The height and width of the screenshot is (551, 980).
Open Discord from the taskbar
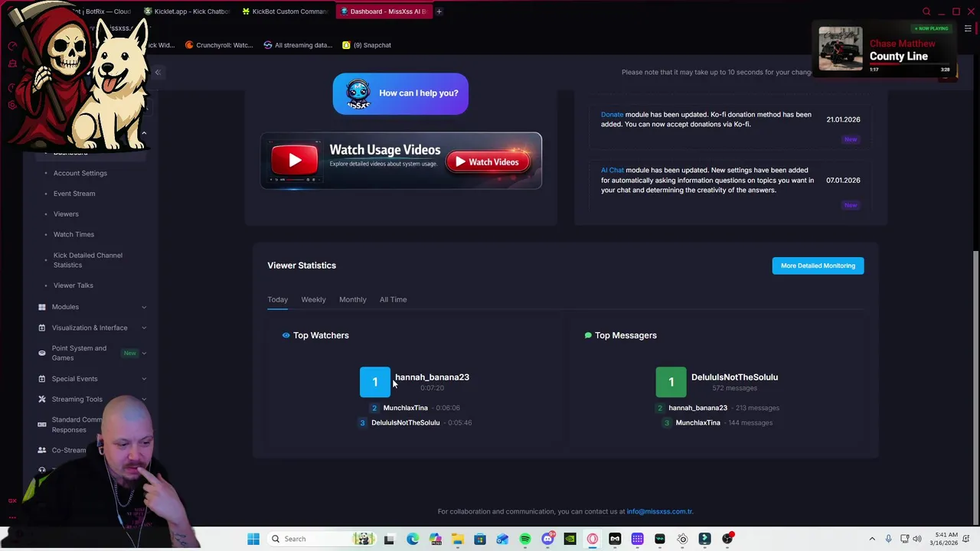(547, 539)
